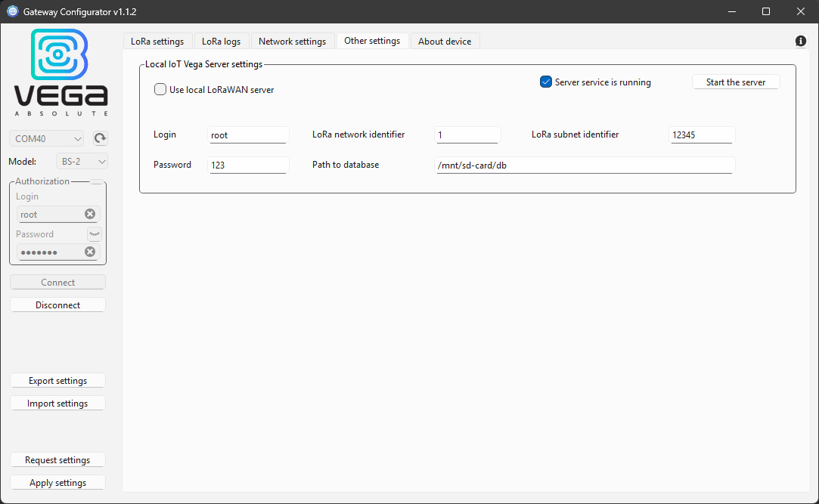Image resolution: width=819 pixels, height=504 pixels.
Task: Uncheck Server service is running
Action: [x=546, y=82]
